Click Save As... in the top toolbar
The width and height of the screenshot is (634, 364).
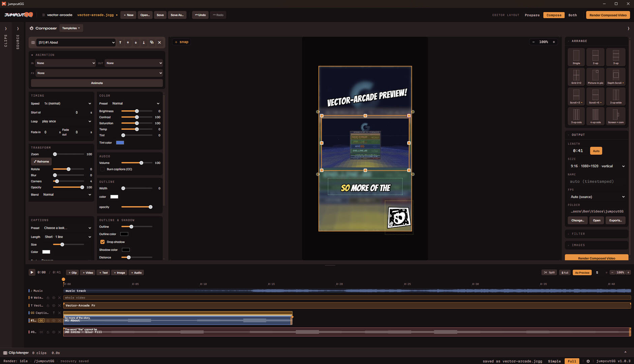[177, 15]
